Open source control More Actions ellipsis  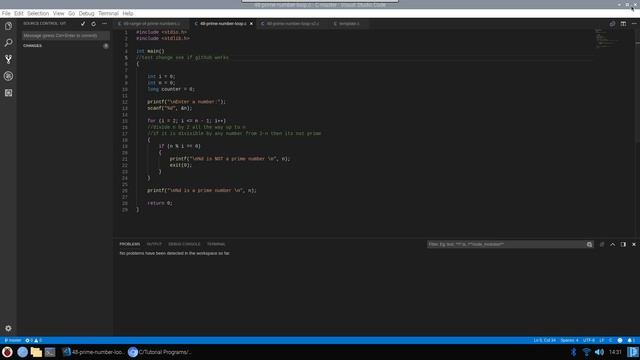tap(104, 24)
